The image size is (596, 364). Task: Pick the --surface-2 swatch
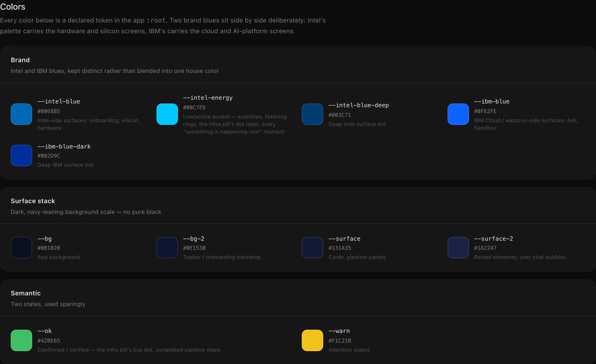coord(458,248)
